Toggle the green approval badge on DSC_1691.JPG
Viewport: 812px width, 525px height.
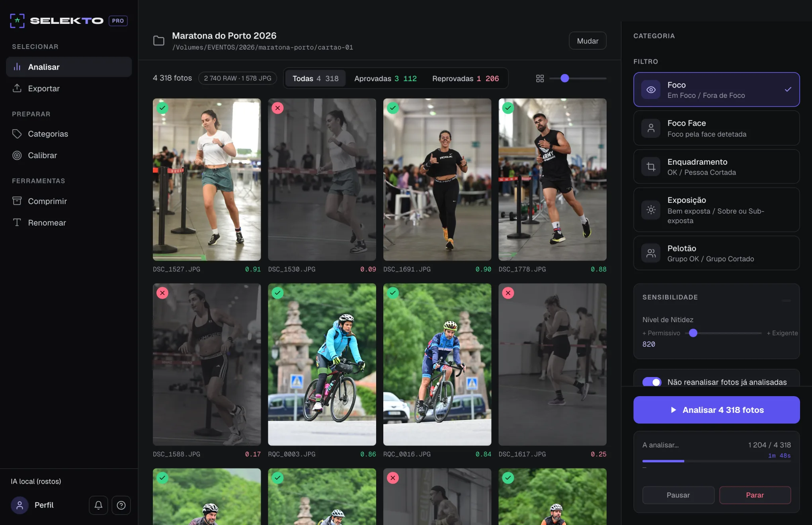(393, 108)
